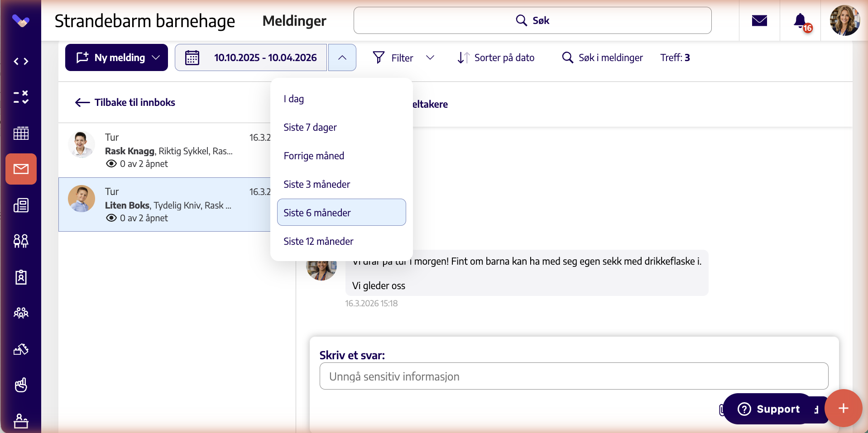
Task: Click Liten Boks avatar photo
Action: pyautogui.click(x=82, y=199)
